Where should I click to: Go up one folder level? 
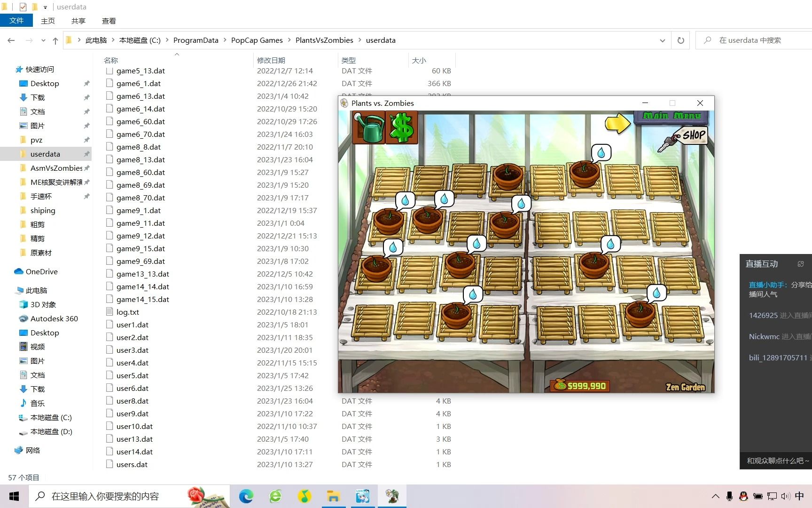click(x=55, y=40)
